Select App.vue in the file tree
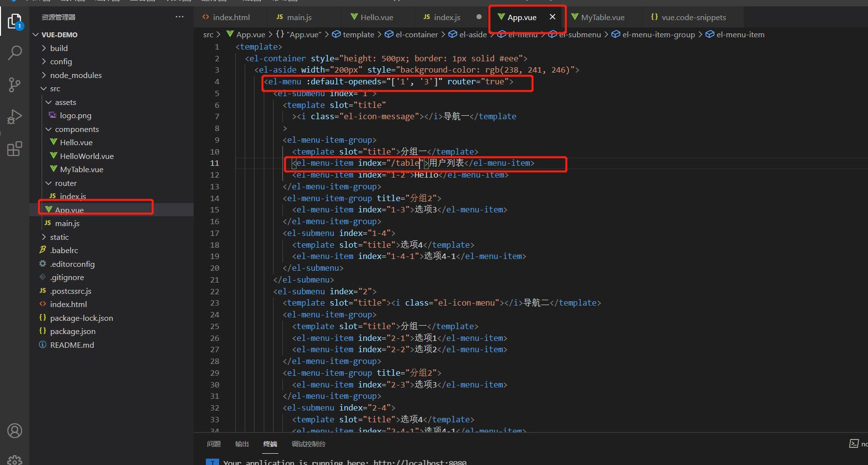868x465 pixels. [x=69, y=210]
